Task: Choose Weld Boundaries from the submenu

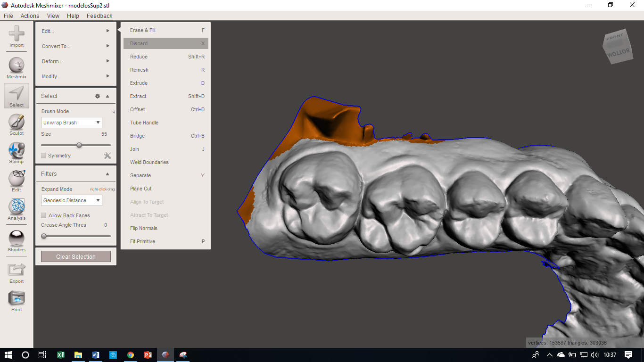Action: (x=166, y=162)
